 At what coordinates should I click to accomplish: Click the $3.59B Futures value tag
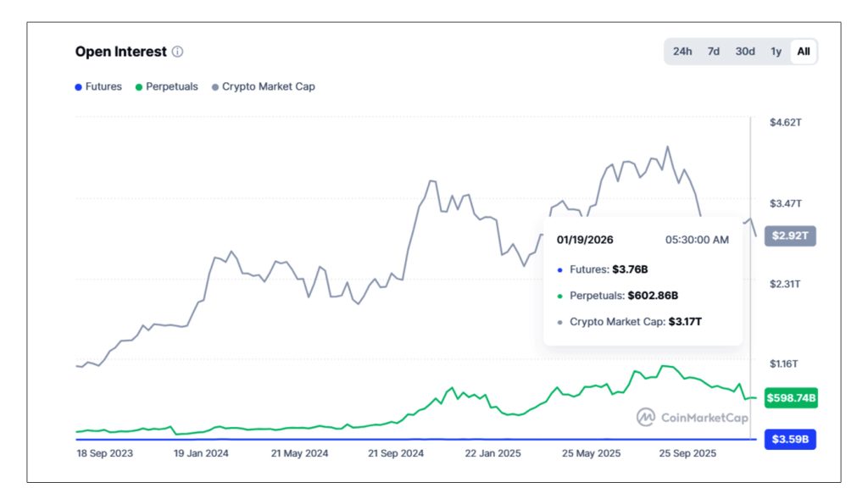(792, 440)
